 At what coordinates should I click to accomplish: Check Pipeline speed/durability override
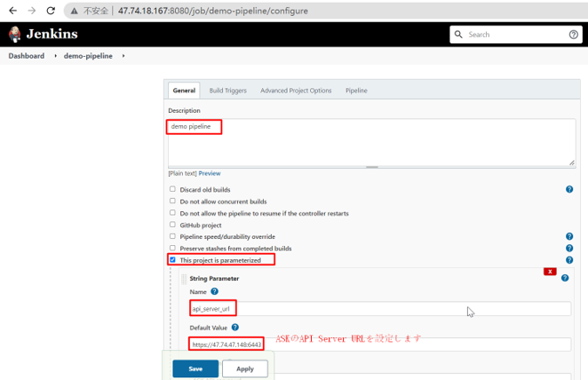tap(172, 236)
